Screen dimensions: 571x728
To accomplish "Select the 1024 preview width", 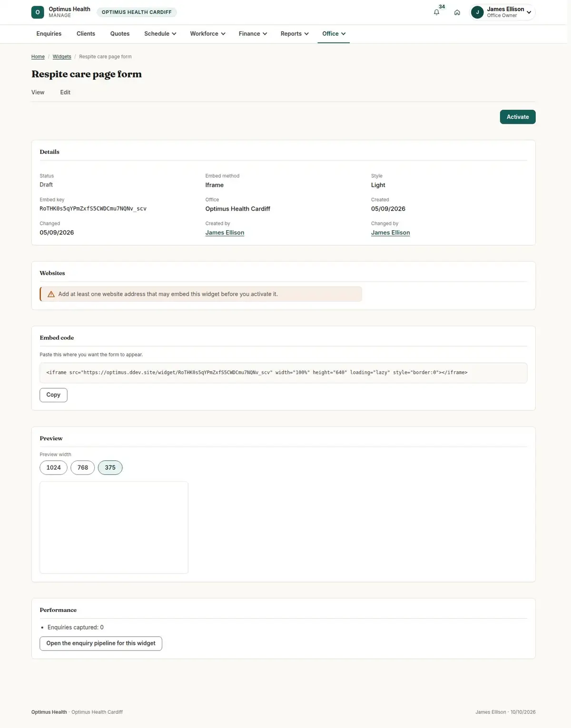I will coord(53,468).
